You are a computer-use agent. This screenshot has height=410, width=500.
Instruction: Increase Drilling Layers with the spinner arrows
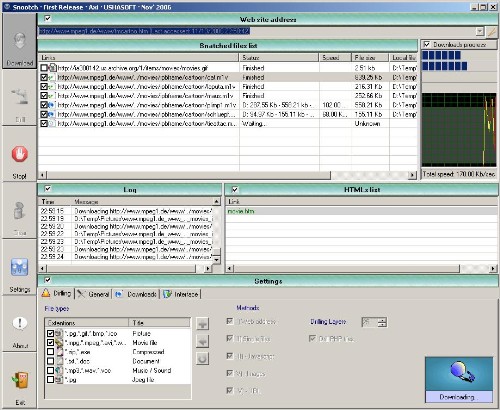[383, 320]
